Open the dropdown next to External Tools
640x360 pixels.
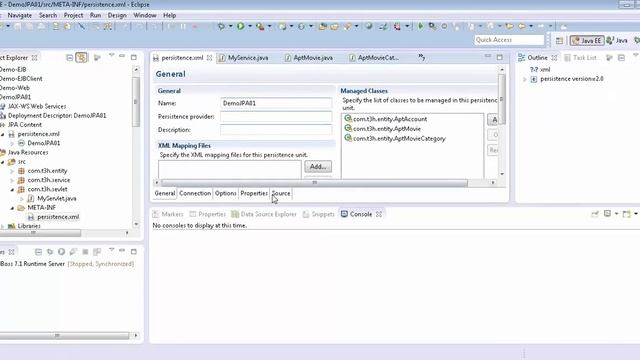pos(269,27)
